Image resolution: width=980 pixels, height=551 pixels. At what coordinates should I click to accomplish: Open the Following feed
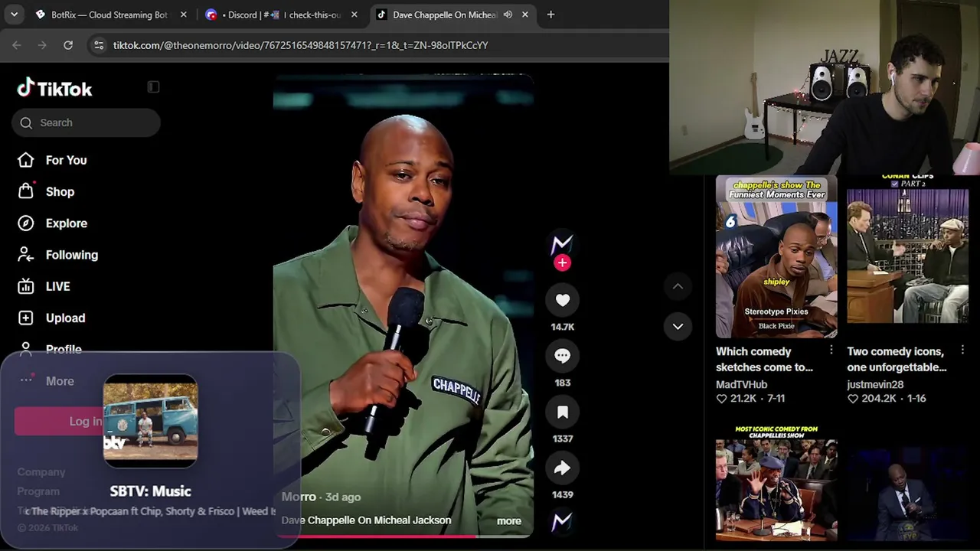pos(72,255)
